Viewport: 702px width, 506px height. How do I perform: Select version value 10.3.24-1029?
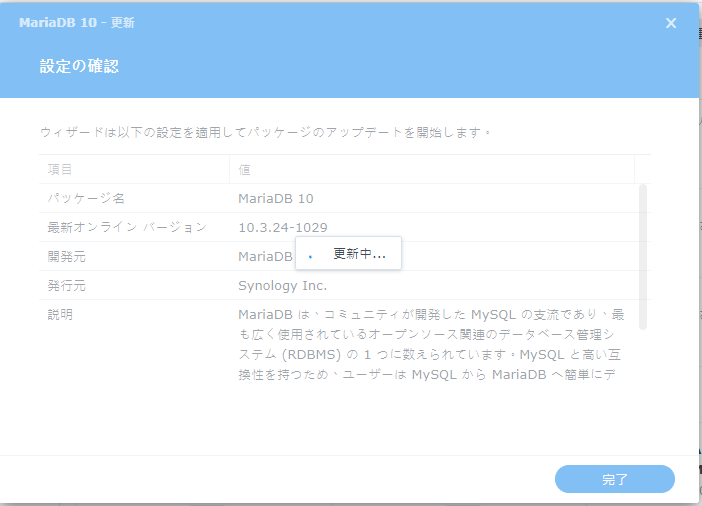[283, 227]
